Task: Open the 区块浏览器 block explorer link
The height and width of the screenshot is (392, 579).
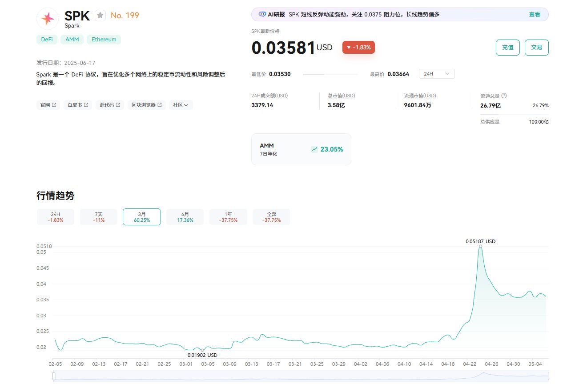Action: (x=146, y=105)
